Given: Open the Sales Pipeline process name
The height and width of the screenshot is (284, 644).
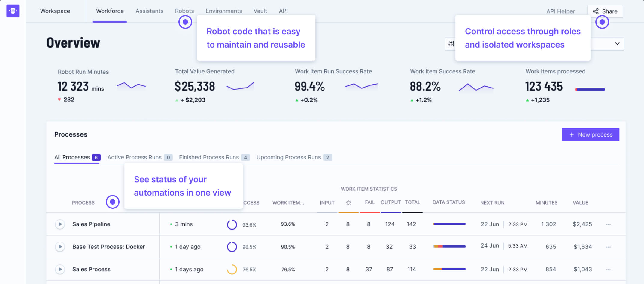Looking at the screenshot, I should [91, 224].
